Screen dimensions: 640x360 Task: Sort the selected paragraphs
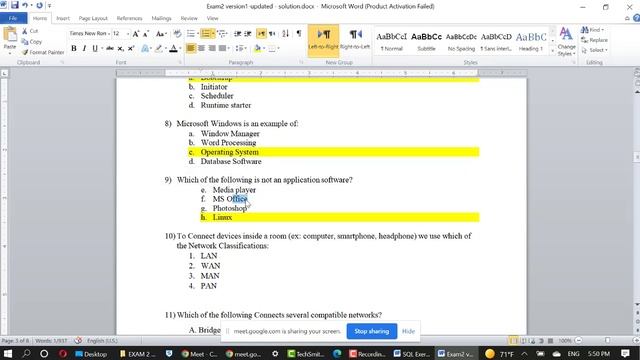285,34
